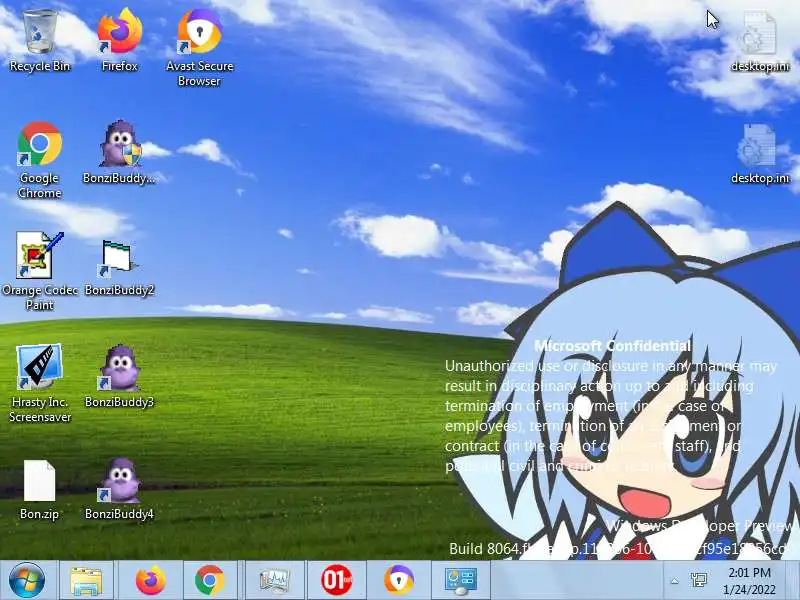Select the Orange Codec Paint shortcut

[x=40, y=270]
